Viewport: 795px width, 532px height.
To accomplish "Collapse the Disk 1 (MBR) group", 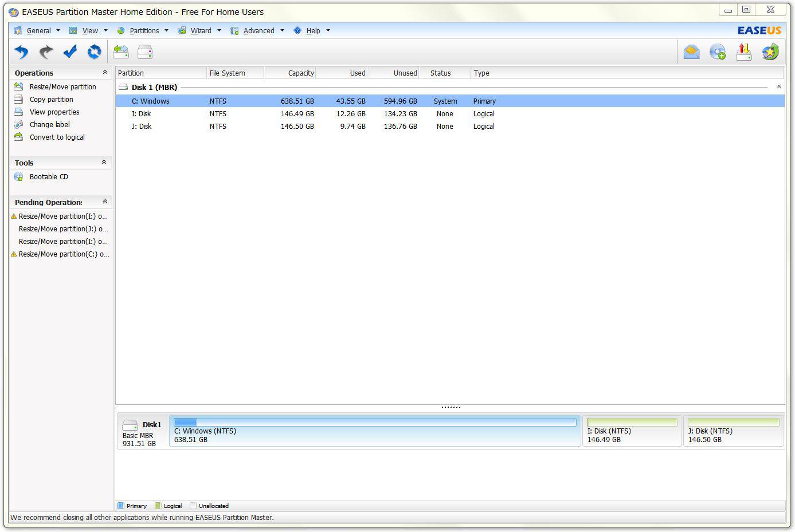I will (x=778, y=87).
